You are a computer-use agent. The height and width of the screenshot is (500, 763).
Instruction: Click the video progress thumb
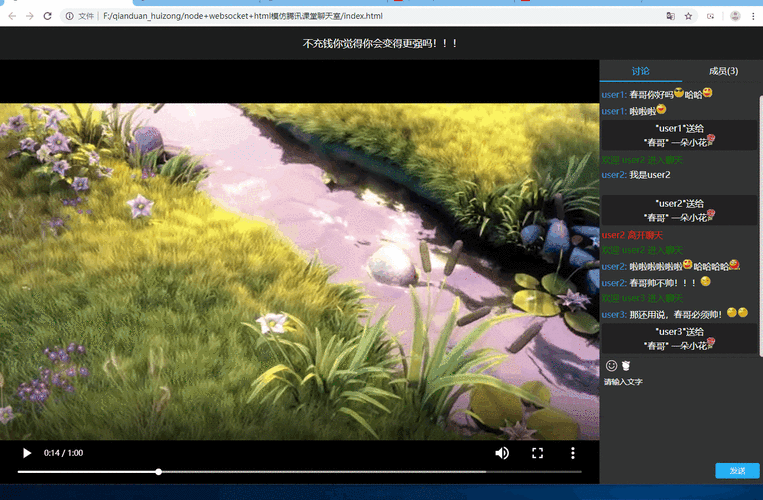159,472
